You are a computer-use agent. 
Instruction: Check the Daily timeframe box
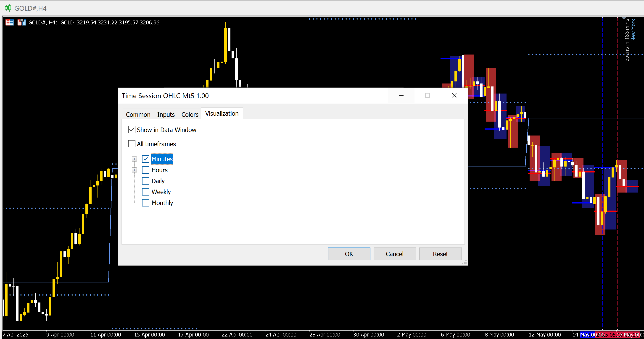(x=145, y=181)
